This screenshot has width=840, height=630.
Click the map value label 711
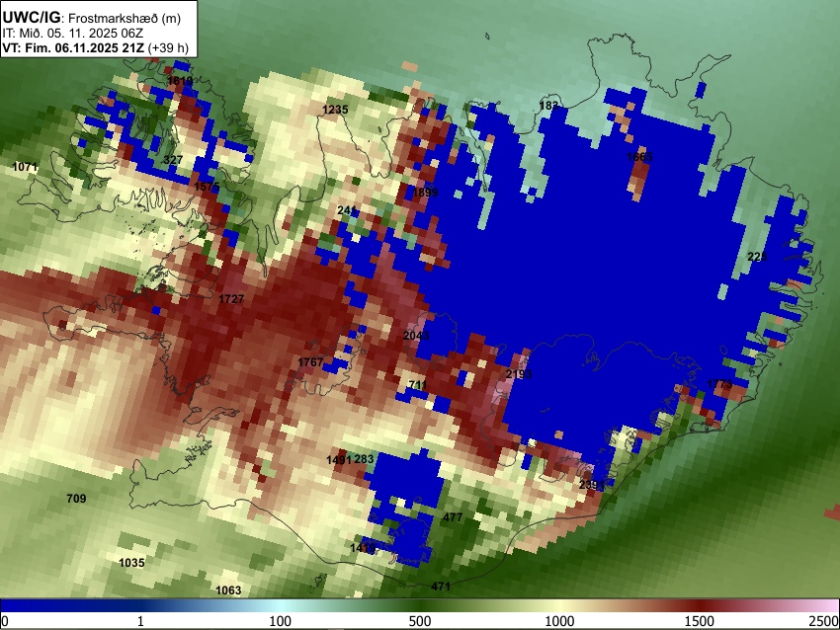click(x=418, y=385)
